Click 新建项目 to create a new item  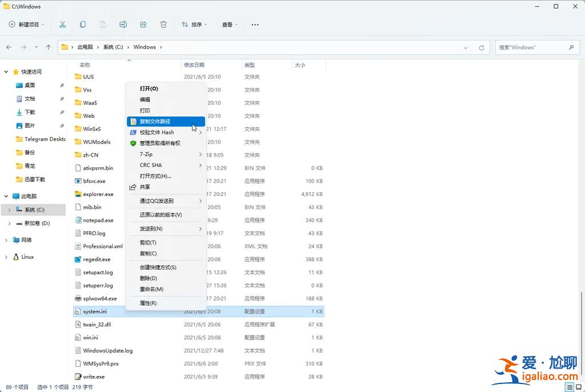(x=26, y=25)
